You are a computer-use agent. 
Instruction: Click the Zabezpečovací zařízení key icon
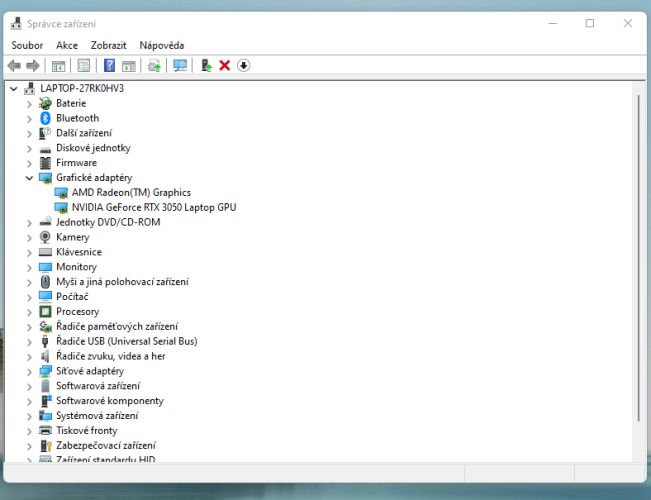[x=46, y=446]
